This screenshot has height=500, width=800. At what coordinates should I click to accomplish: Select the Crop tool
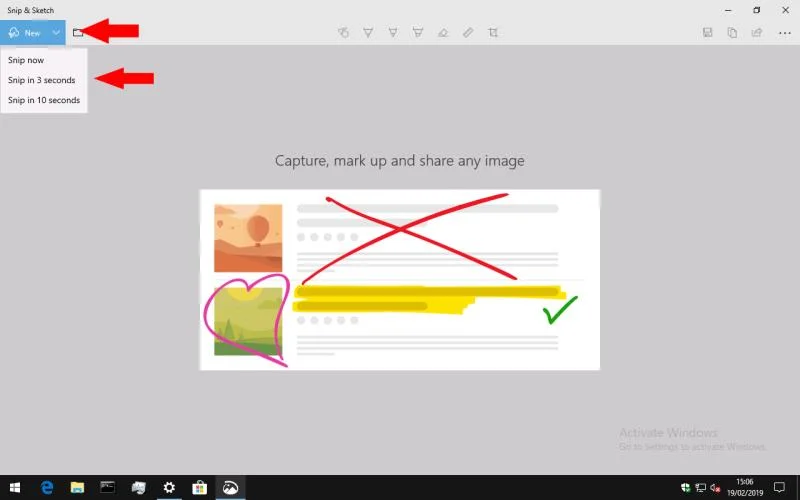click(493, 33)
